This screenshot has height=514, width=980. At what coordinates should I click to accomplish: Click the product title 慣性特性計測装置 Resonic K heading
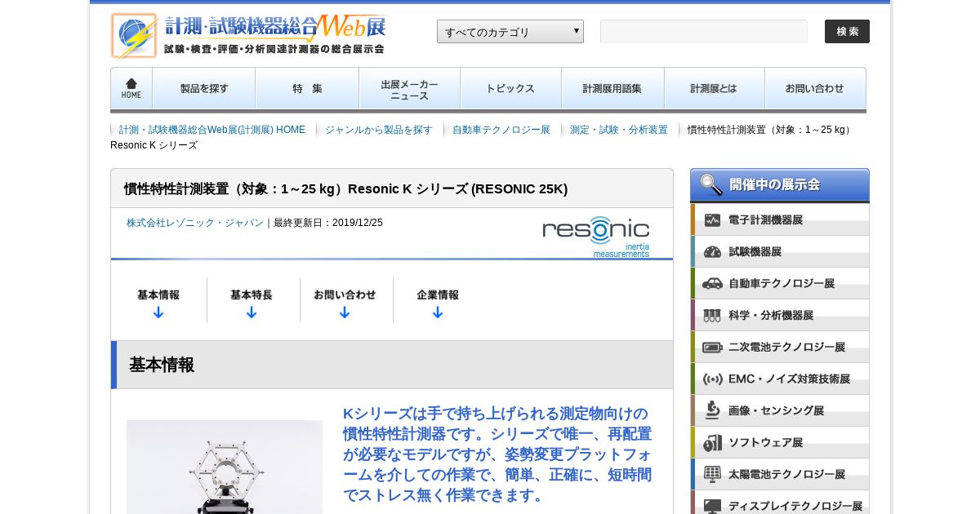point(345,189)
